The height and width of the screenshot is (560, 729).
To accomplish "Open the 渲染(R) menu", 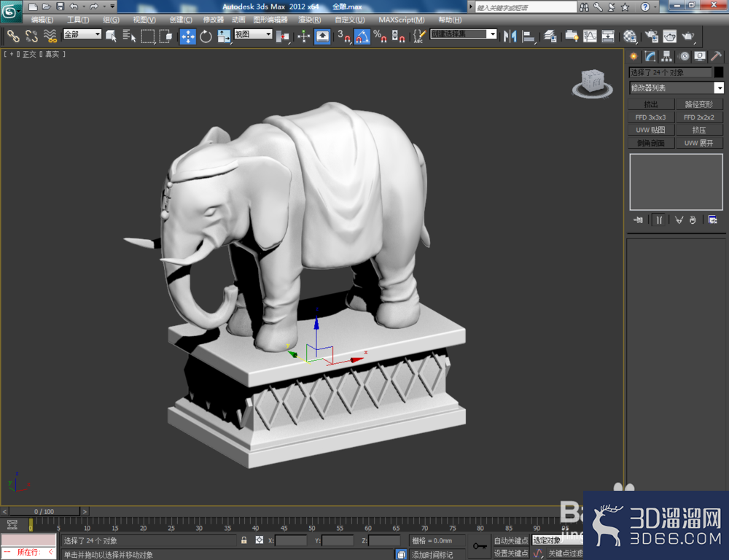I will [310, 20].
